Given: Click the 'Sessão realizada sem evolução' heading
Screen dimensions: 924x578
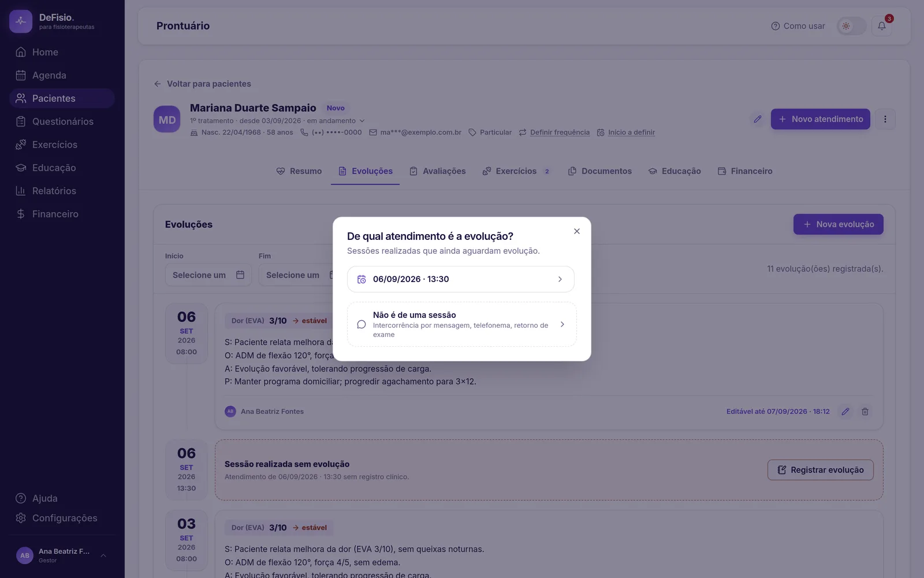Looking at the screenshot, I should point(287,464).
